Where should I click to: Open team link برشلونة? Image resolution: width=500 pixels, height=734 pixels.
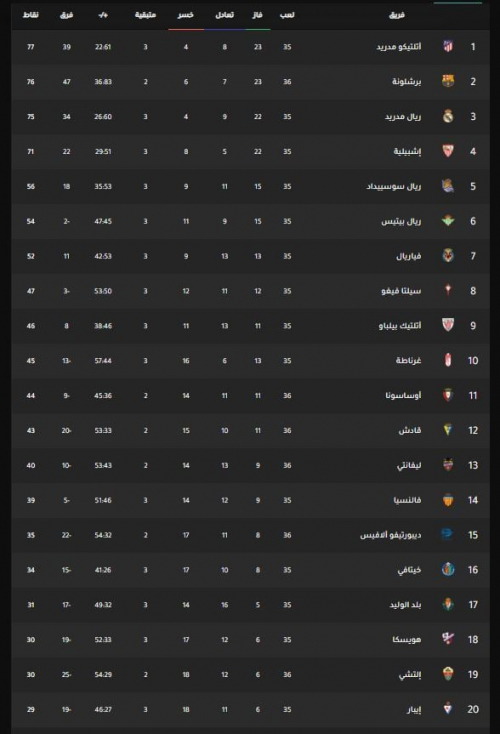[406, 81]
